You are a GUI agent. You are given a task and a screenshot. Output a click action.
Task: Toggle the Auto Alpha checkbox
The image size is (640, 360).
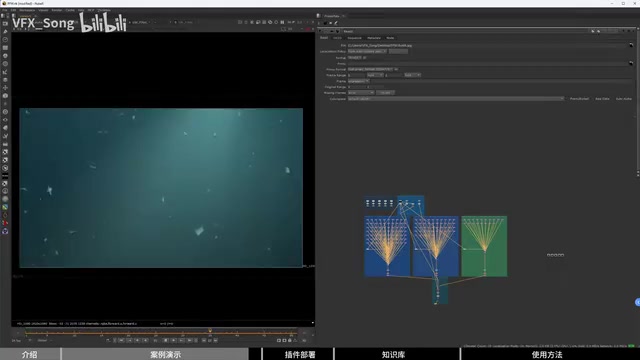click(x=623, y=99)
